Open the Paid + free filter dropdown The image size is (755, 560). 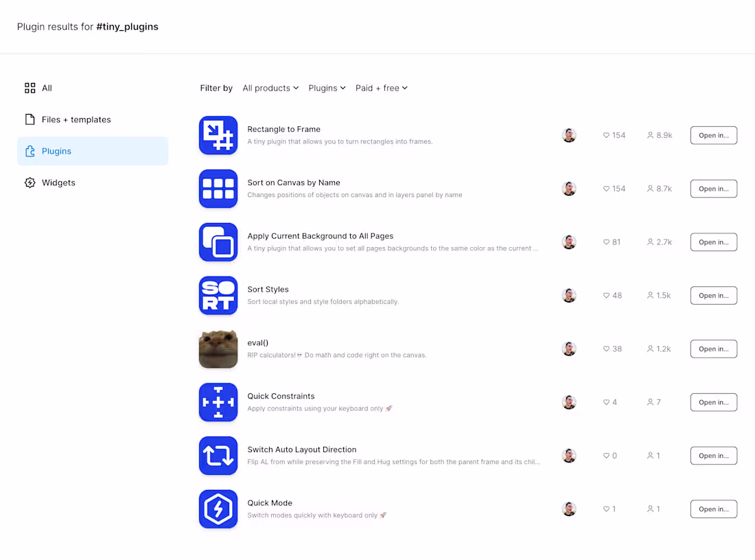[382, 88]
